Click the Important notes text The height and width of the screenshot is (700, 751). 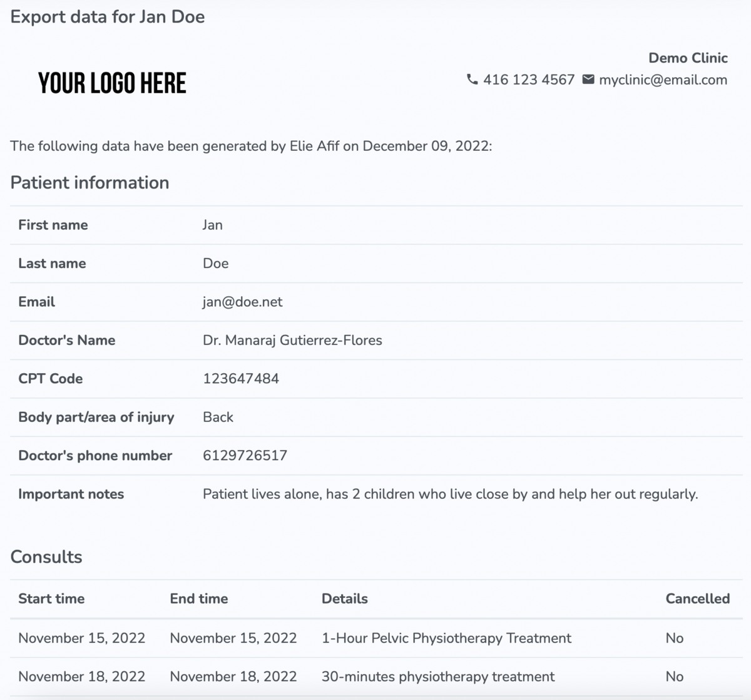pyautogui.click(x=450, y=494)
